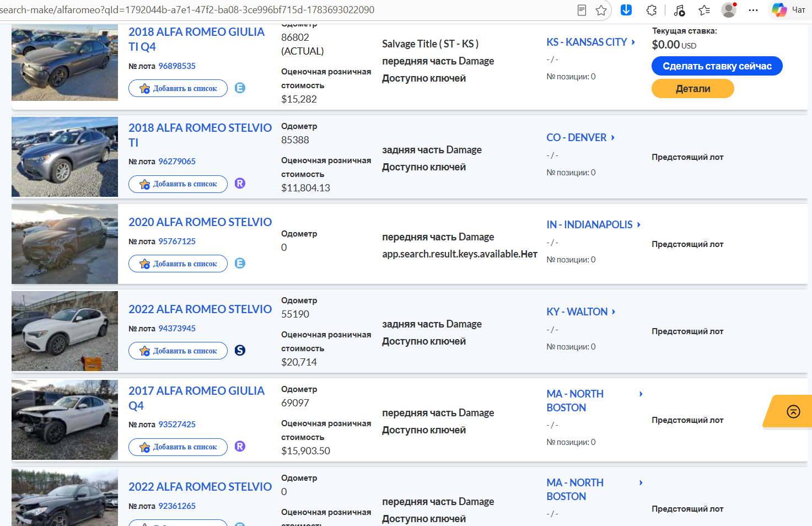Open lot number 93527425 link
Viewport: 812px width, 526px height.
pyautogui.click(x=177, y=424)
